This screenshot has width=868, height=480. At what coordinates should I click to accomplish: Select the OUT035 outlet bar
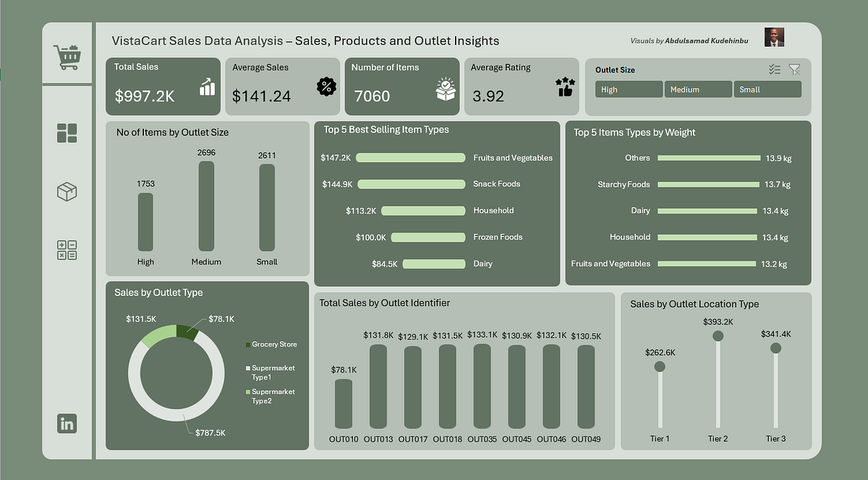[482, 386]
